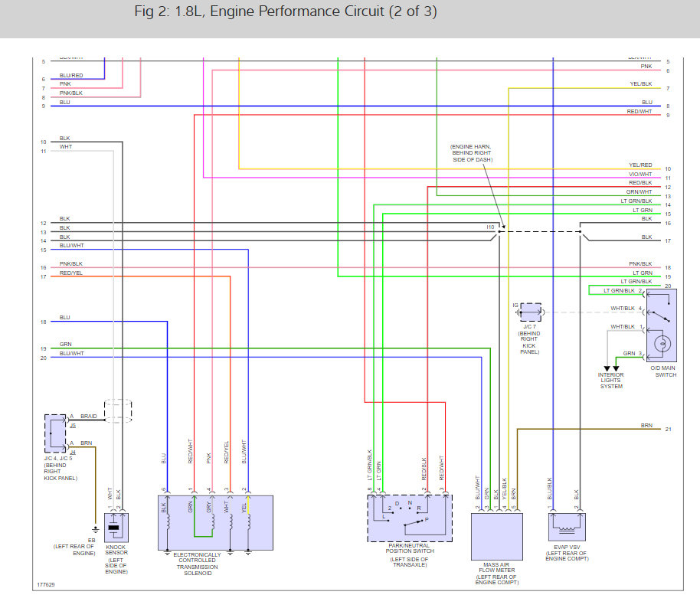Select the EB left rear of engine label
This screenshot has height=608, width=700.
tap(74, 547)
